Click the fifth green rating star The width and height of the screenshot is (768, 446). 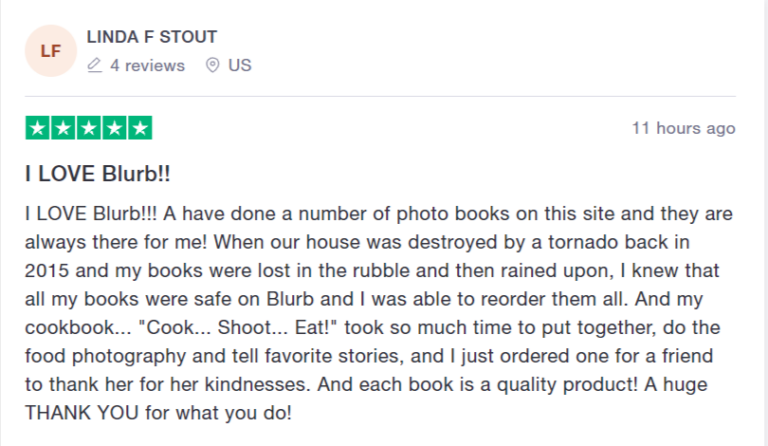[140, 128]
